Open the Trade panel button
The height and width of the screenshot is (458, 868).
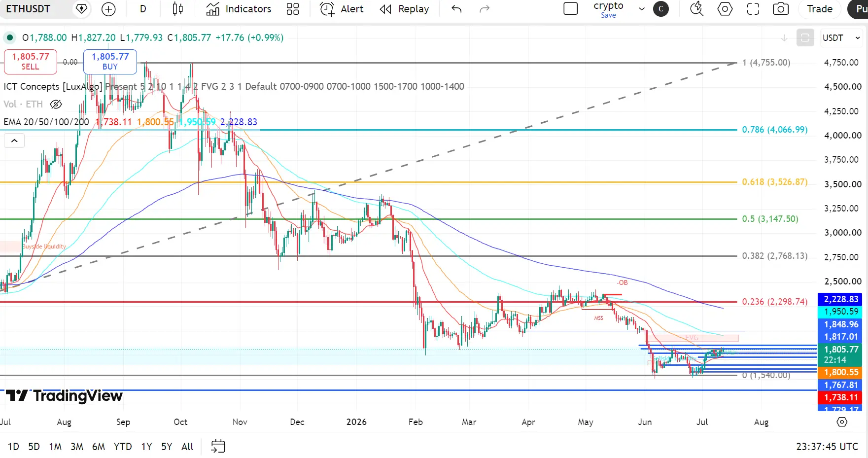click(x=820, y=9)
